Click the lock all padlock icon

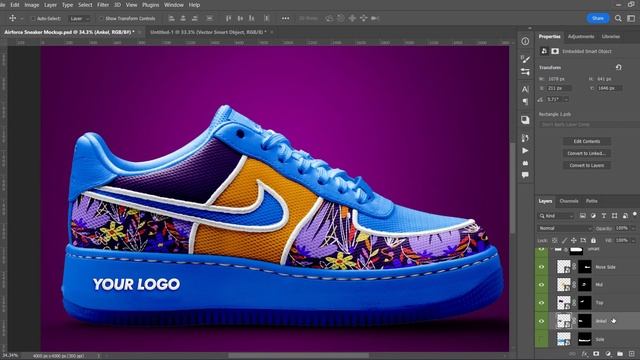click(593, 240)
